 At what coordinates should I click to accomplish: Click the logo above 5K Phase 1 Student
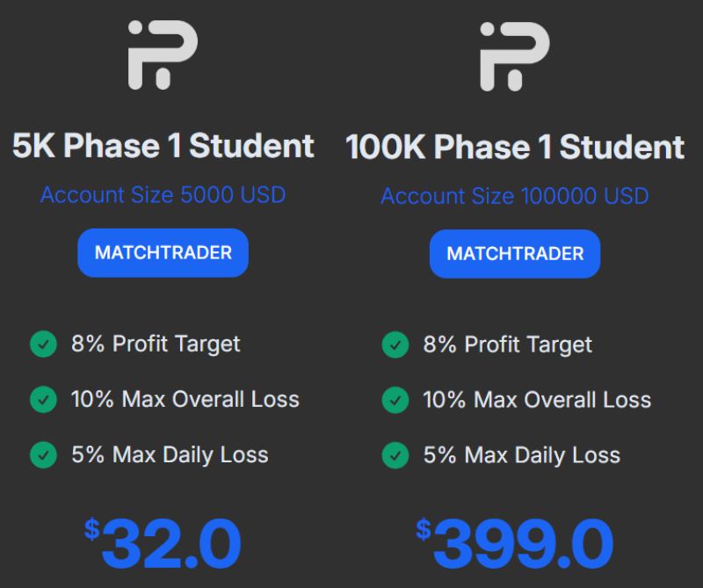(x=163, y=55)
